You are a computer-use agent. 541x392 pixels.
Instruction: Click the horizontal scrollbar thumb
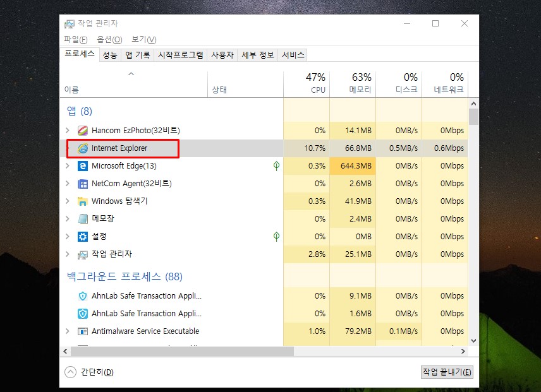coord(182,352)
